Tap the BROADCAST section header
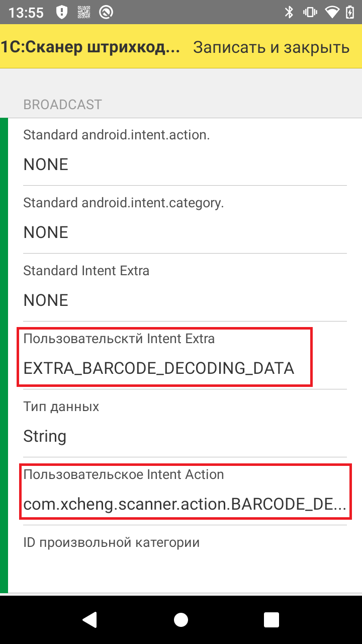The width and height of the screenshot is (362, 644). [63, 105]
